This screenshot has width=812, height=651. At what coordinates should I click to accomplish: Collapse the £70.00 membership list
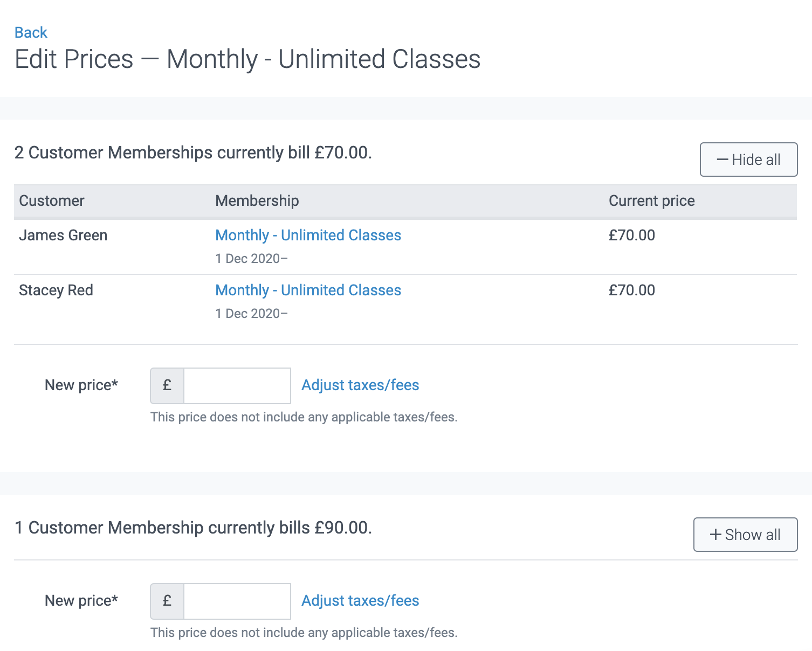[748, 159]
